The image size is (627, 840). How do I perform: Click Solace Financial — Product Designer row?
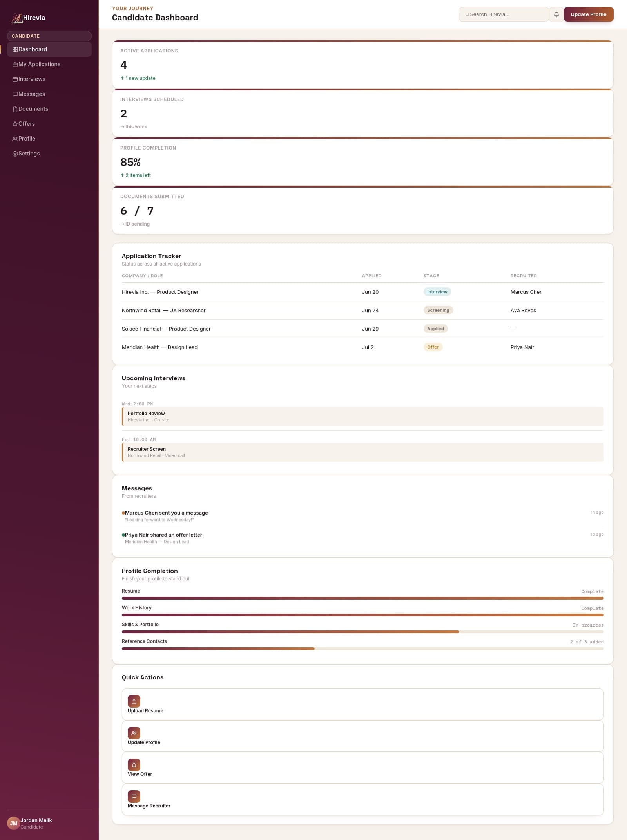(x=362, y=329)
